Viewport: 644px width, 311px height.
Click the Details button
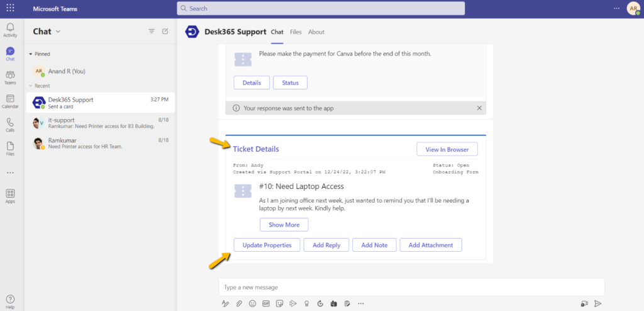coord(252,82)
